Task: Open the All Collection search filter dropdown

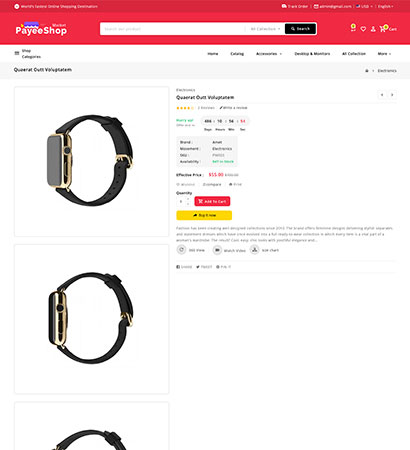Action: click(265, 29)
